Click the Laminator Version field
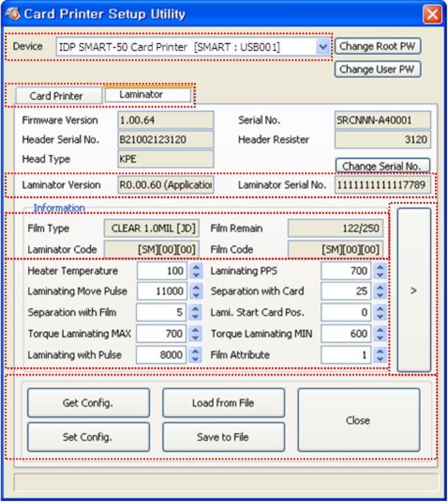Screen dimensions: 448x502 click(x=166, y=185)
